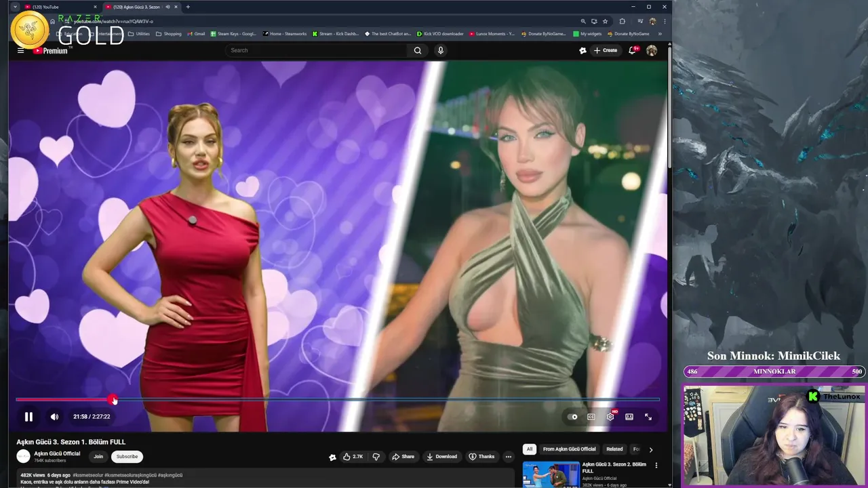Open the player settings gear

(x=610, y=417)
